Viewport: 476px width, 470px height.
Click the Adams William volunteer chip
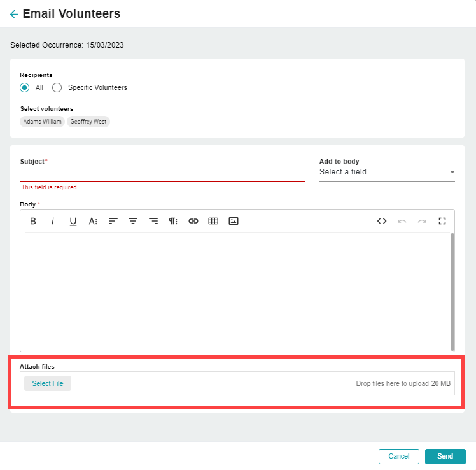coord(42,122)
